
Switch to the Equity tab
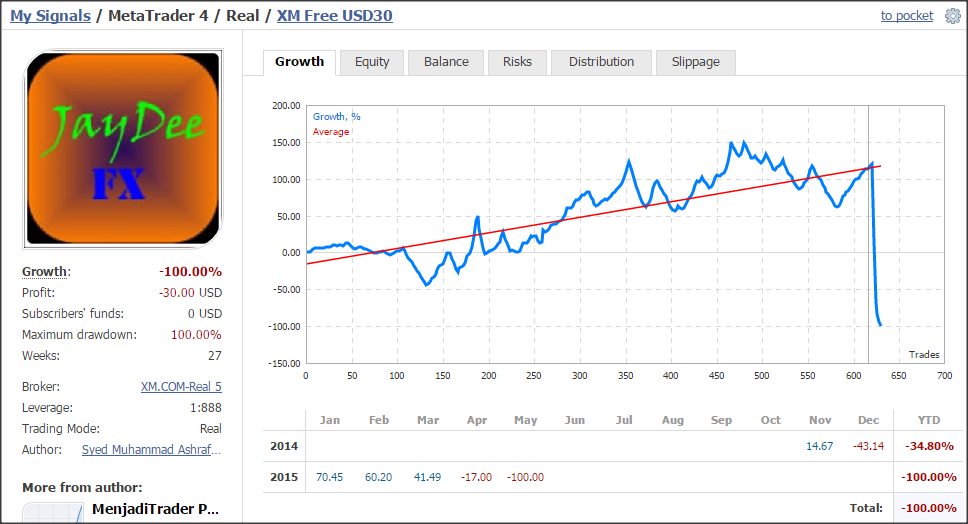point(372,62)
